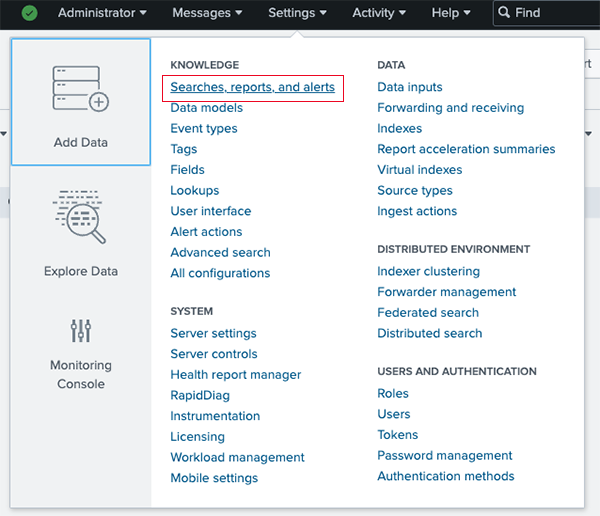This screenshot has height=516, width=600.
Task: Click the Monitoring Console label
Action: (x=81, y=374)
